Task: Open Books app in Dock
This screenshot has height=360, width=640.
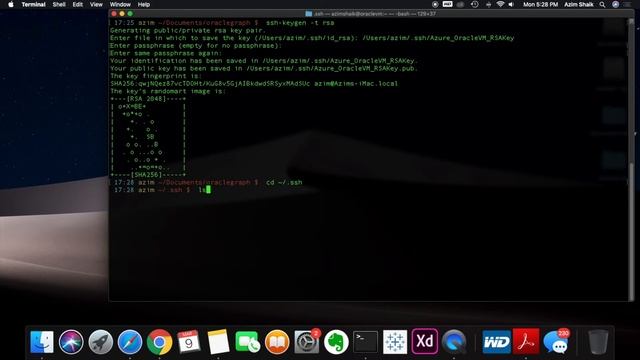Action: coord(277,342)
